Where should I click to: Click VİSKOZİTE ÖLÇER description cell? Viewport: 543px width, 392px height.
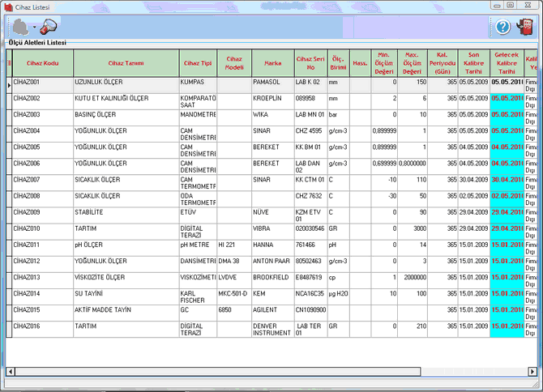[126, 280]
